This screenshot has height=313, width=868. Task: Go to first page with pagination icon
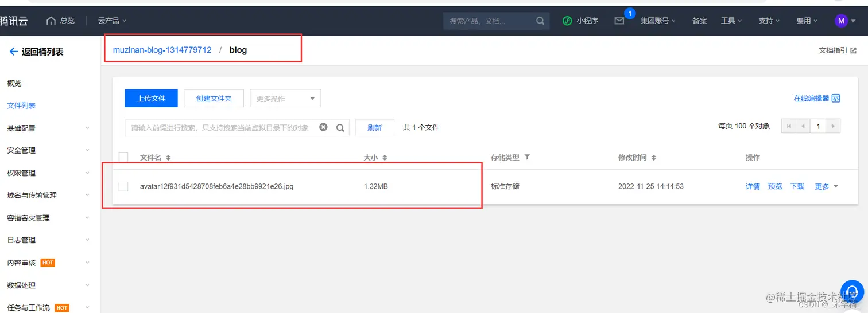click(x=789, y=126)
